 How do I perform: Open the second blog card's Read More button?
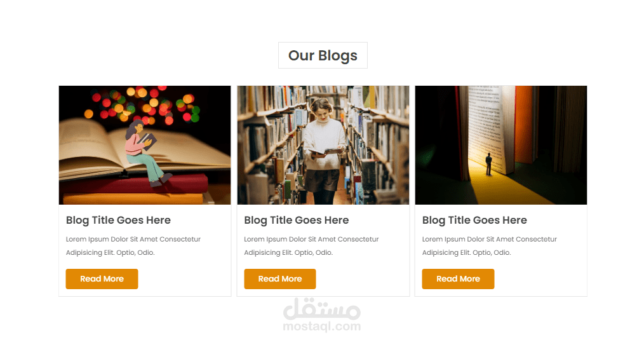(280, 279)
